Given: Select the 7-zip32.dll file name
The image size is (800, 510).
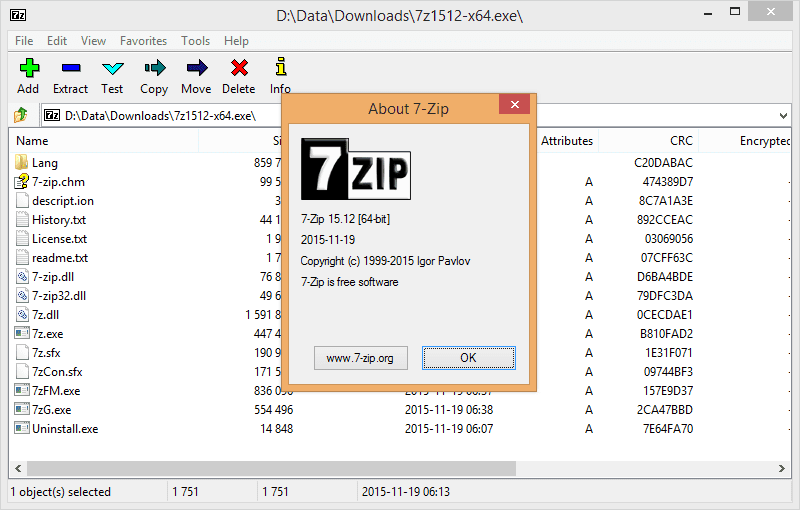Looking at the screenshot, I should pos(59,296).
